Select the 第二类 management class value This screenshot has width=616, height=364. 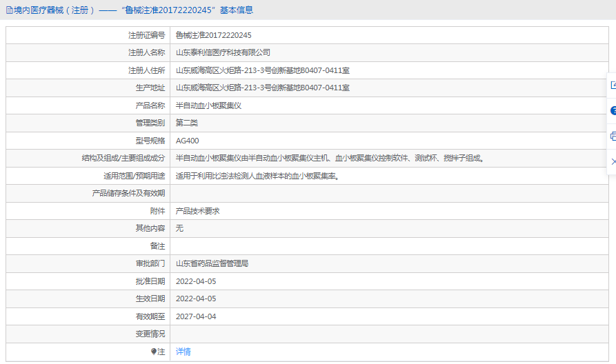pyautogui.click(x=187, y=123)
